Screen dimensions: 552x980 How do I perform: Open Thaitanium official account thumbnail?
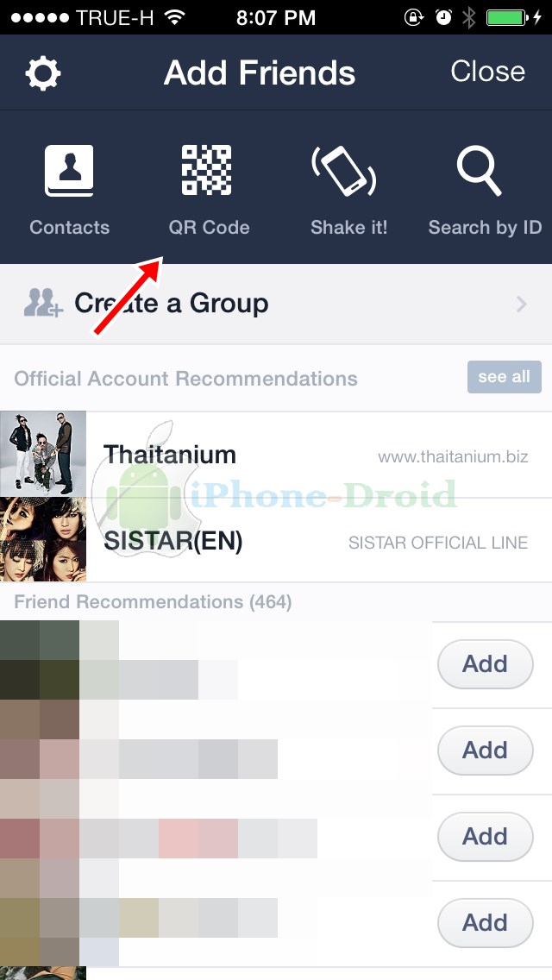point(43,454)
